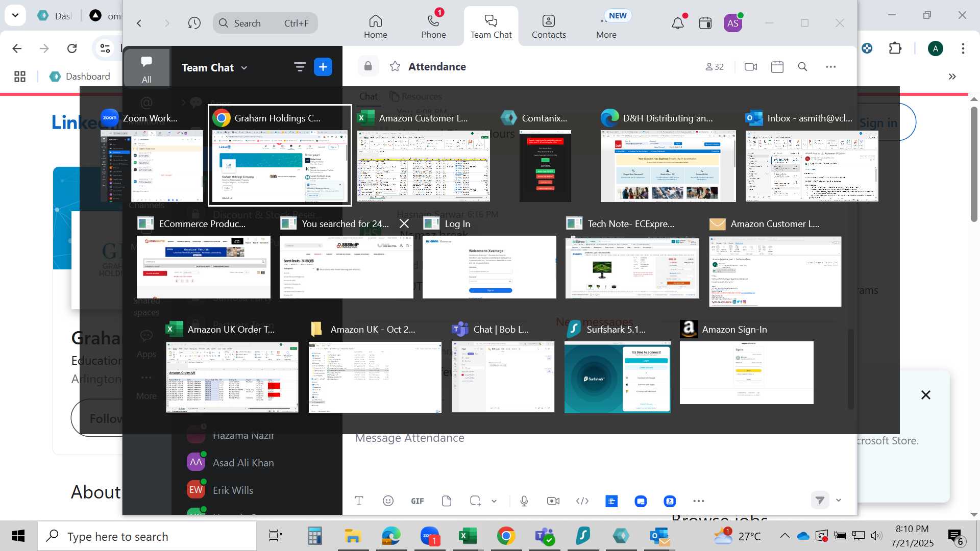The height and width of the screenshot is (551, 980).
Task: Open Chrome tab search dropdown
Action: (x=15, y=15)
